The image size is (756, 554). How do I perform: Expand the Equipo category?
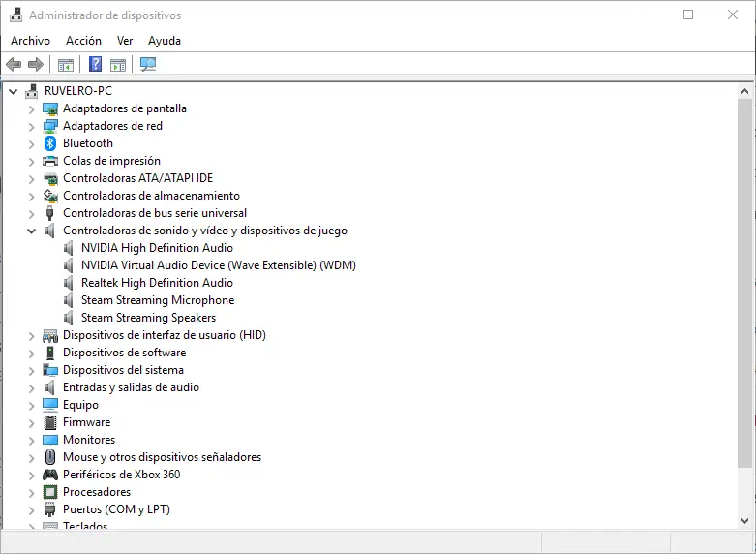click(31, 406)
